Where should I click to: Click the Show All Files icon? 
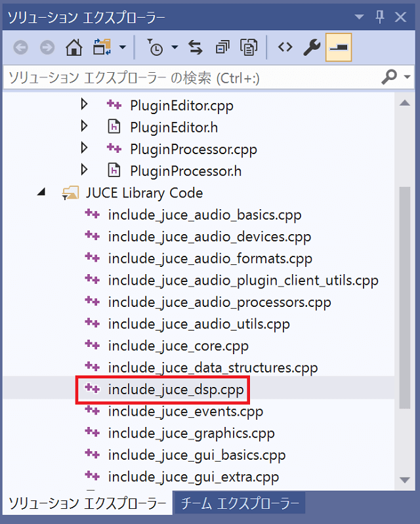[x=249, y=47]
